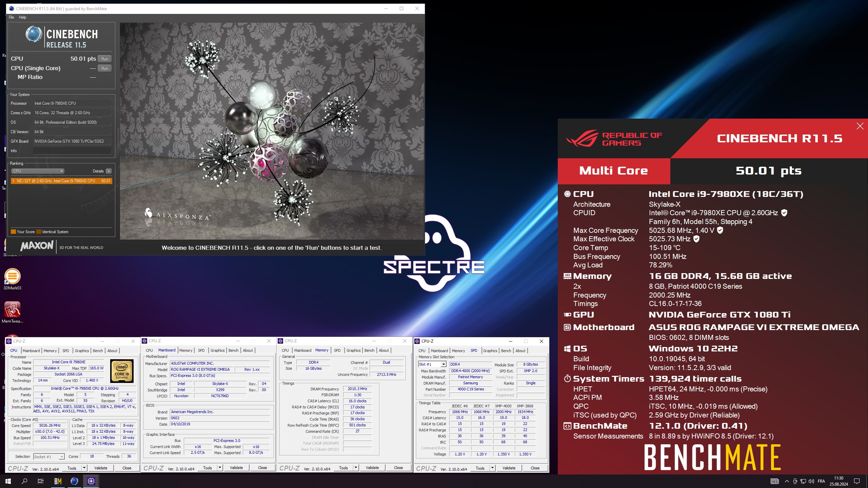Expand the hidden tray icons chevron
The image size is (868, 488).
pyautogui.click(x=787, y=481)
